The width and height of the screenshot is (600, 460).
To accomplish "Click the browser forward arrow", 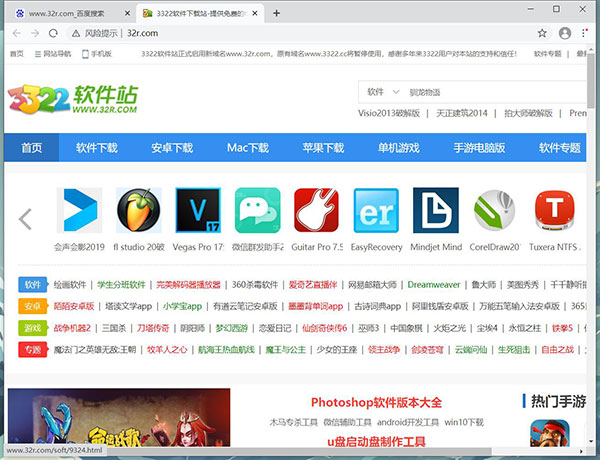I will (x=35, y=33).
